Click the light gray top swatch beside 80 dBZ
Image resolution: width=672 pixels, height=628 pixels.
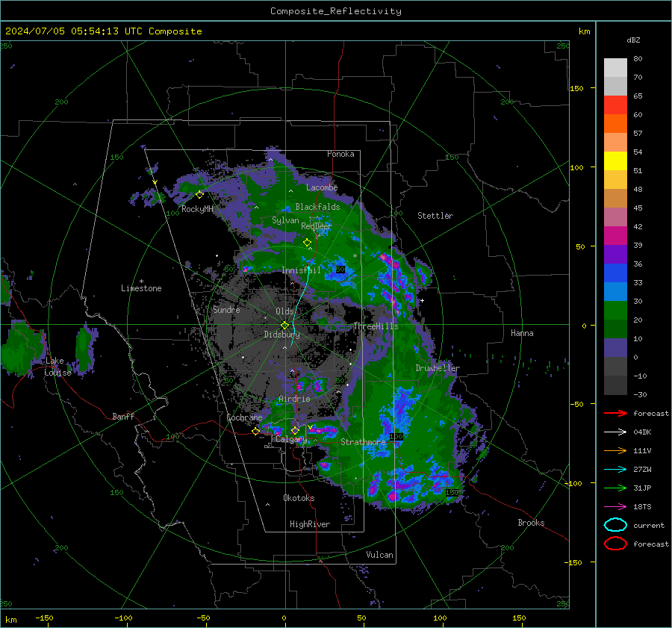[615, 68]
